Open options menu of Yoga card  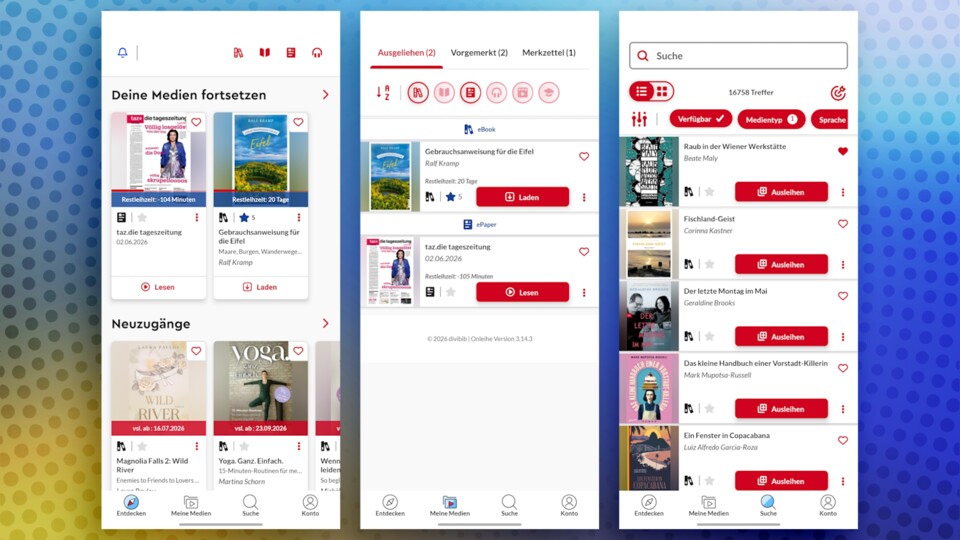(299, 446)
